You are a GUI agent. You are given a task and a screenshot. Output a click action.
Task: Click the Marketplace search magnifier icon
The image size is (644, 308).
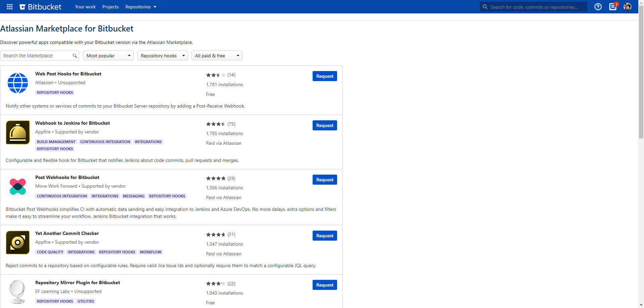coord(75,56)
